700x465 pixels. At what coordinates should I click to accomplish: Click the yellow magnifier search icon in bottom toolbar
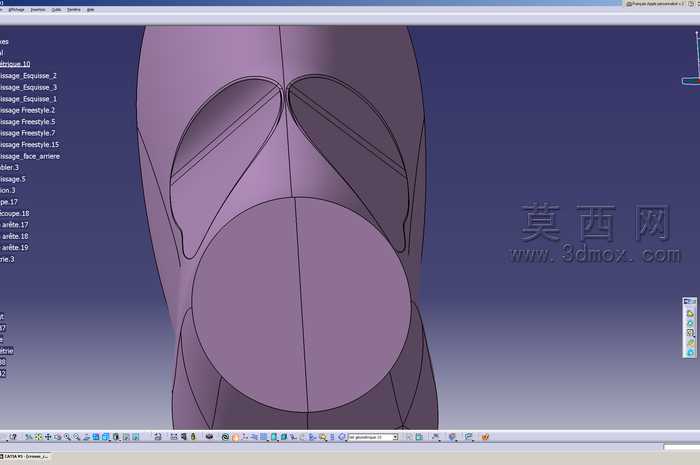point(323,437)
